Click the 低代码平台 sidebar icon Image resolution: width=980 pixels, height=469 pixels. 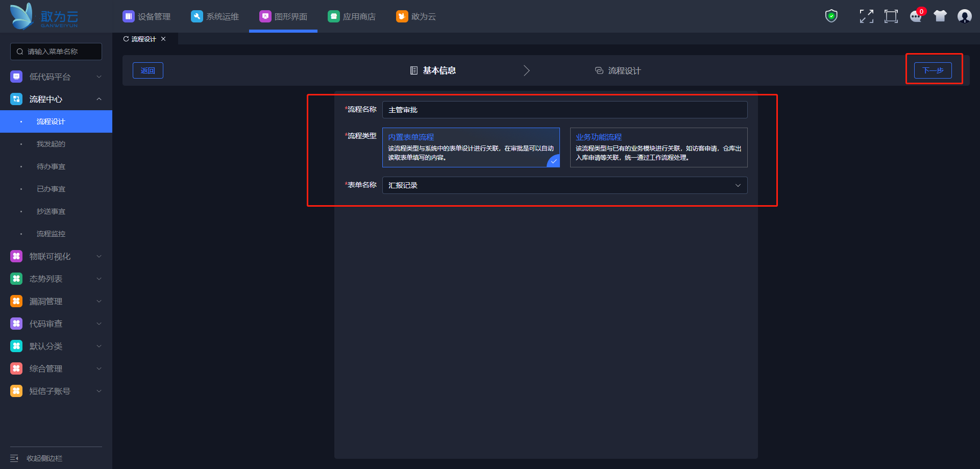click(x=16, y=77)
